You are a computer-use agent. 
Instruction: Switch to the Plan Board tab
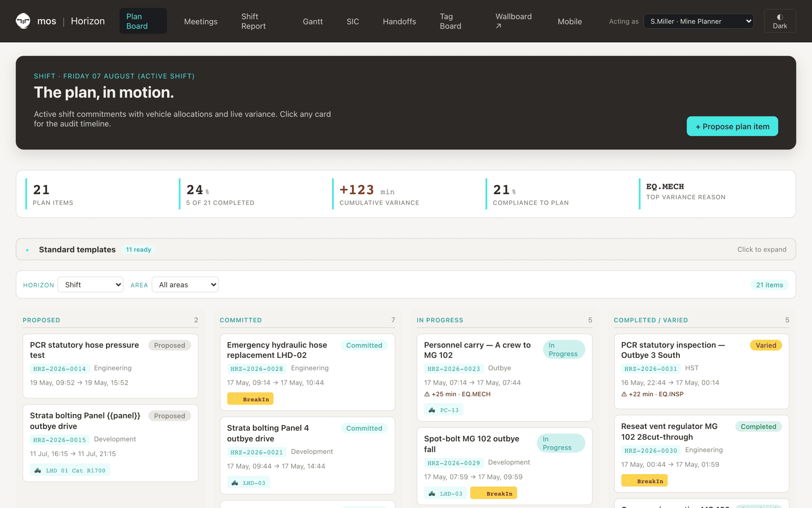click(x=143, y=21)
